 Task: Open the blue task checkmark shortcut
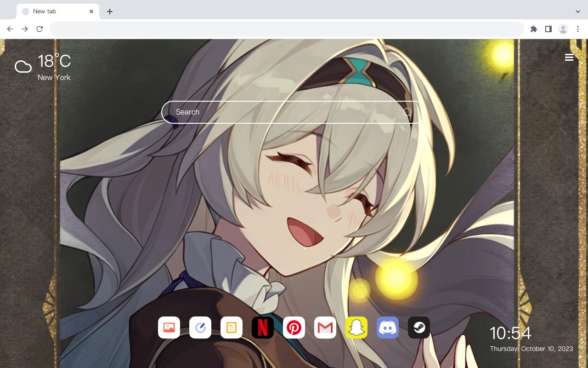(x=200, y=328)
